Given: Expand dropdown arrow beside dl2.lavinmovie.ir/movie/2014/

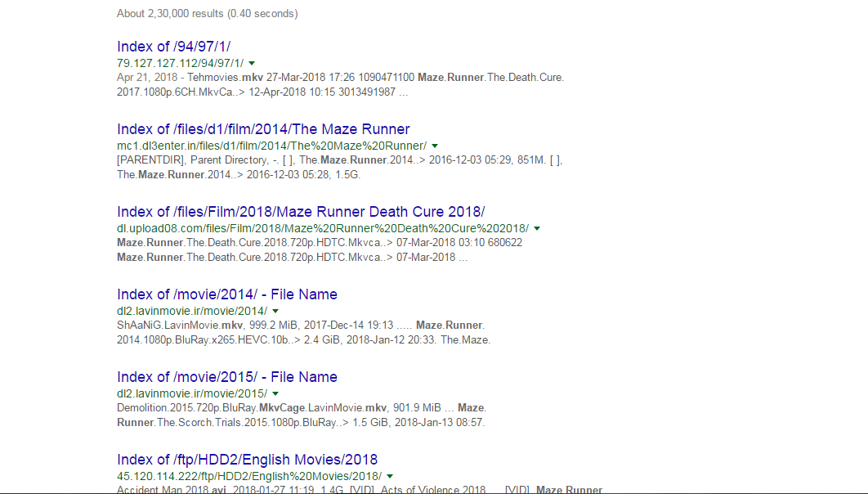Looking at the screenshot, I should click(275, 312).
